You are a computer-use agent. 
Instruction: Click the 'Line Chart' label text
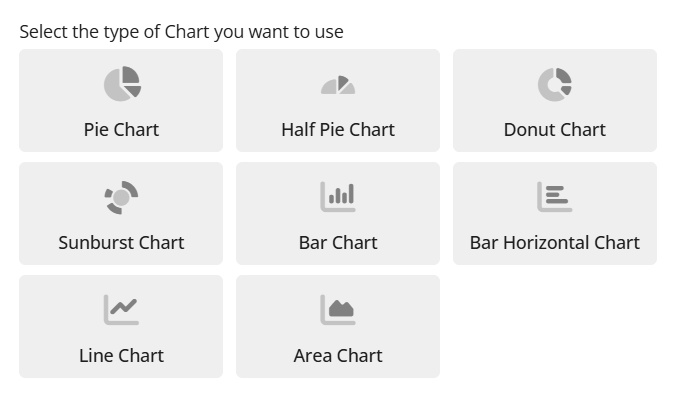121,356
